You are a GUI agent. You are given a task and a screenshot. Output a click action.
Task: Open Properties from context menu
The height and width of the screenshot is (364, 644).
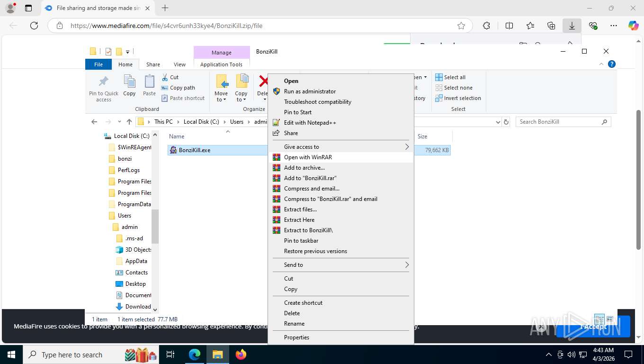click(x=341, y=337)
